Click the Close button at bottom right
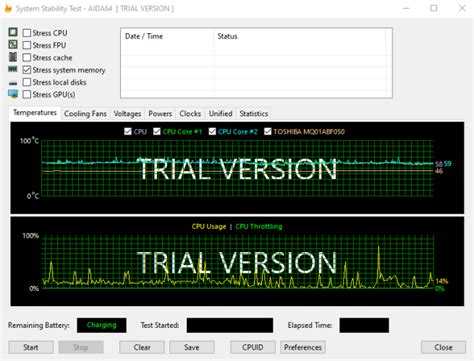The height and width of the screenshot is (361, 474). [443, 347]
